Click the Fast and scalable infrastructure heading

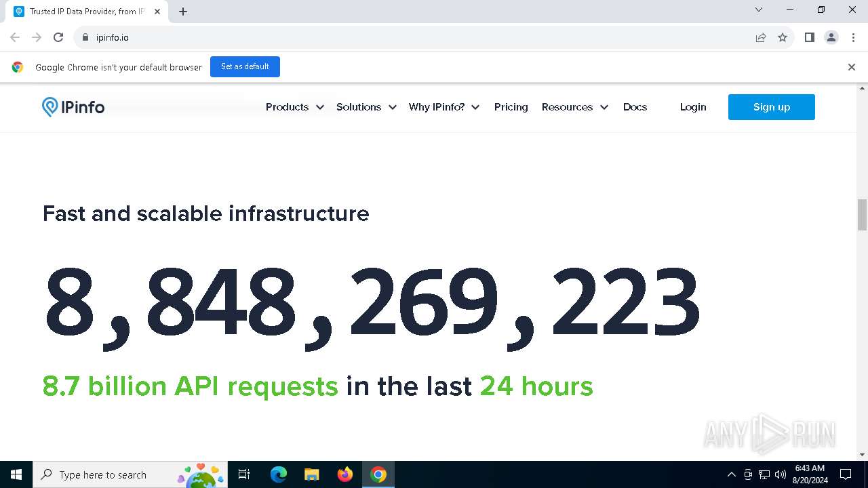click(x=206, y=213)
